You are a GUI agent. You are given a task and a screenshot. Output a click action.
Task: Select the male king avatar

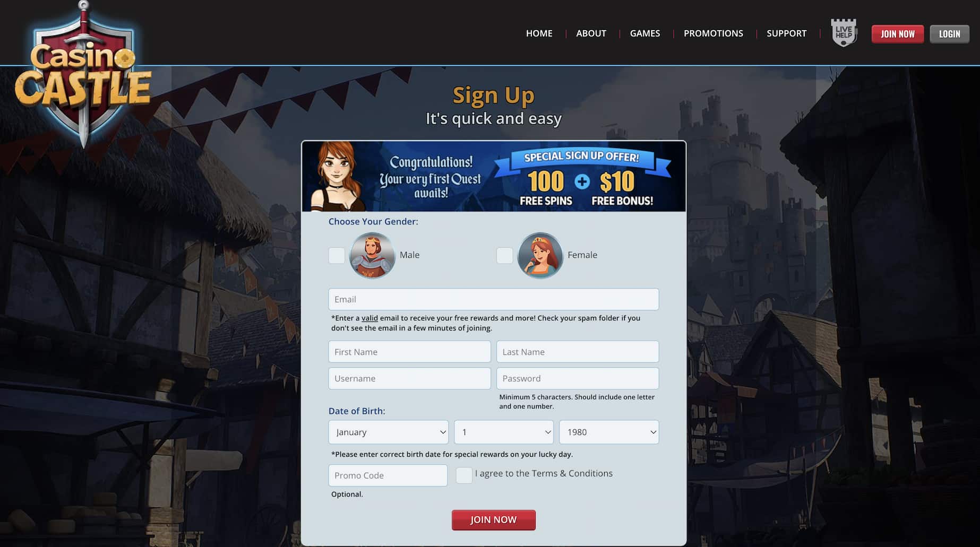click(x=372, y=255)
